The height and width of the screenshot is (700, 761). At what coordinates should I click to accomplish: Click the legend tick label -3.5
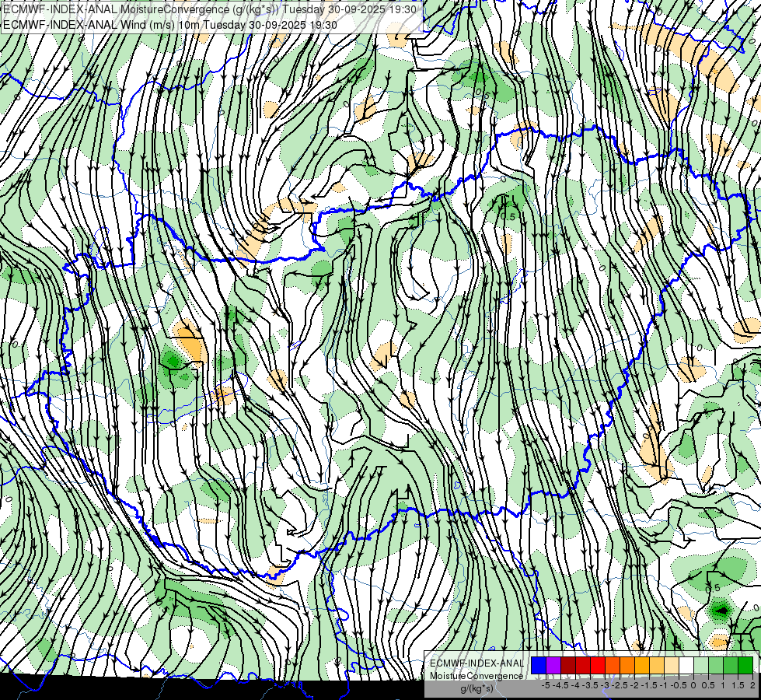pyautogui.click(x=590, y=685)
